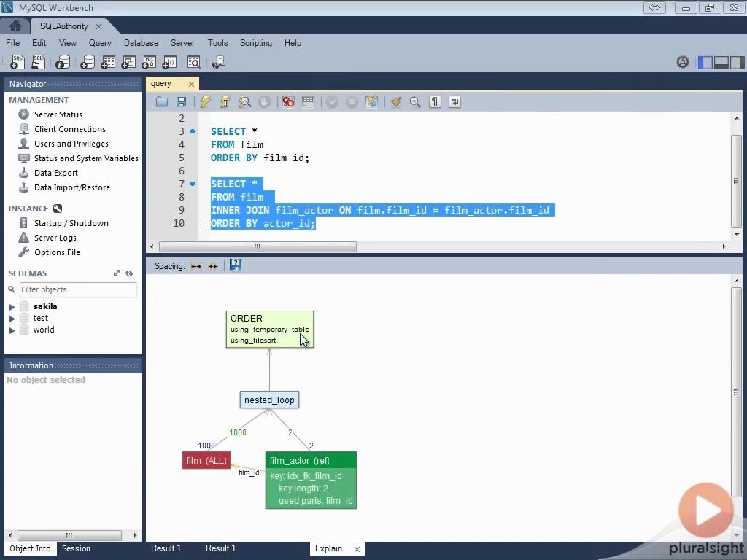747x560 pixels.
Task: Toggle invisible characters display (pilcrow icon)
Action: (x=435, y=102)
